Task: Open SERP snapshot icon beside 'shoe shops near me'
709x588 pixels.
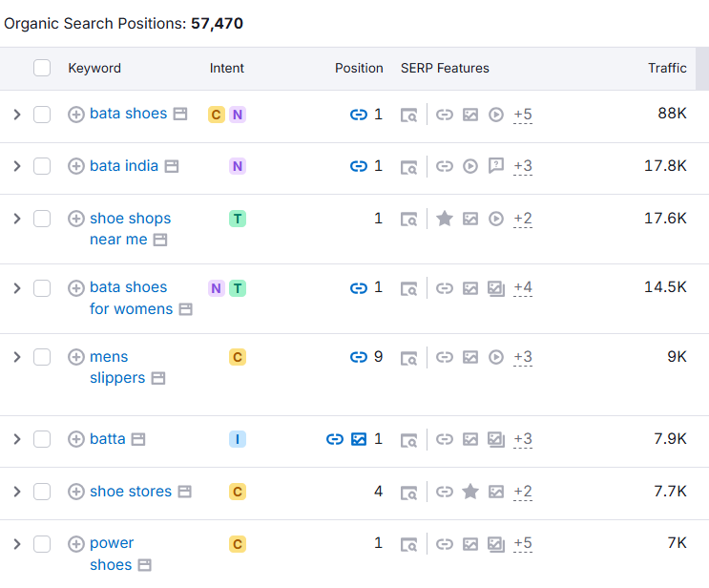Action: [x=160, y=240]
